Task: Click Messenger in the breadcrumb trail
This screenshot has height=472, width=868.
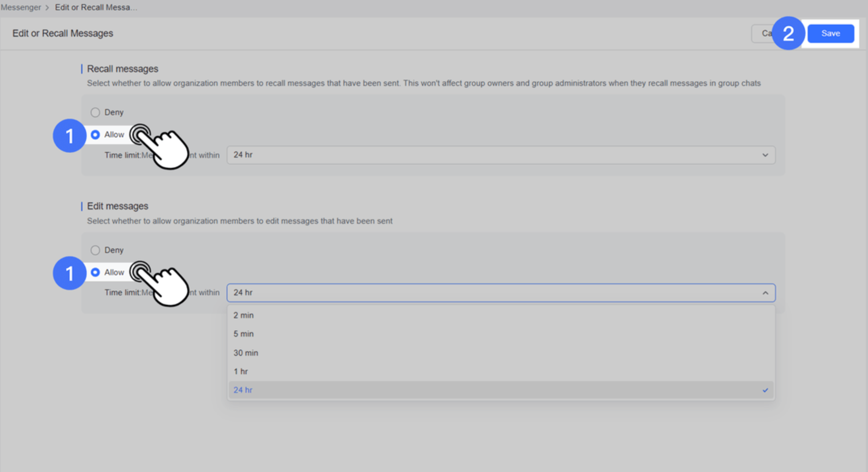Action: tap(22, 7)
